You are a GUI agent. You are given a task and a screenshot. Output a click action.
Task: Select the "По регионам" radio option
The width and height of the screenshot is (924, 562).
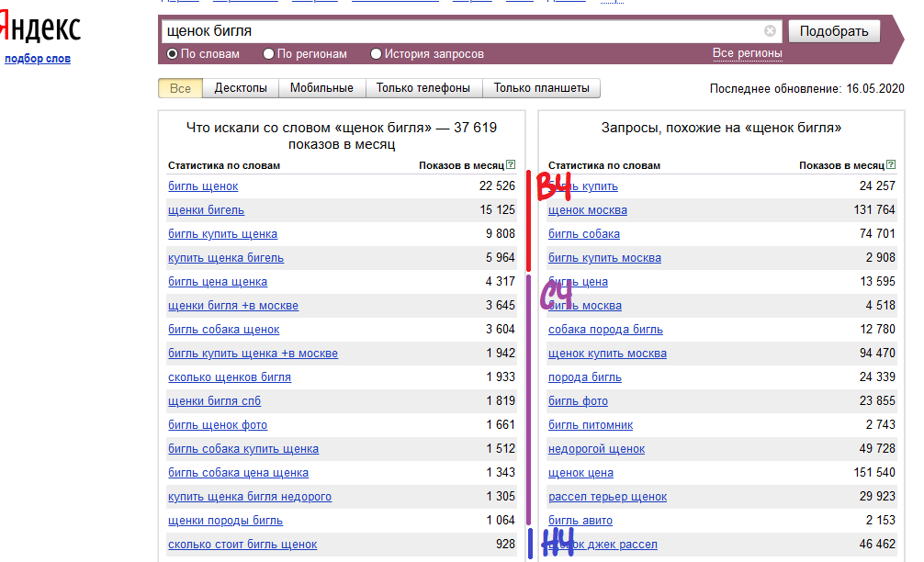tap(269, 54)
